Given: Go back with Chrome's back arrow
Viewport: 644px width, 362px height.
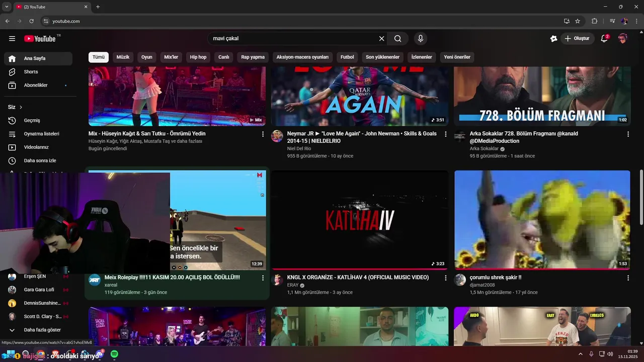Looking at the screenshot, I should 7,21.
